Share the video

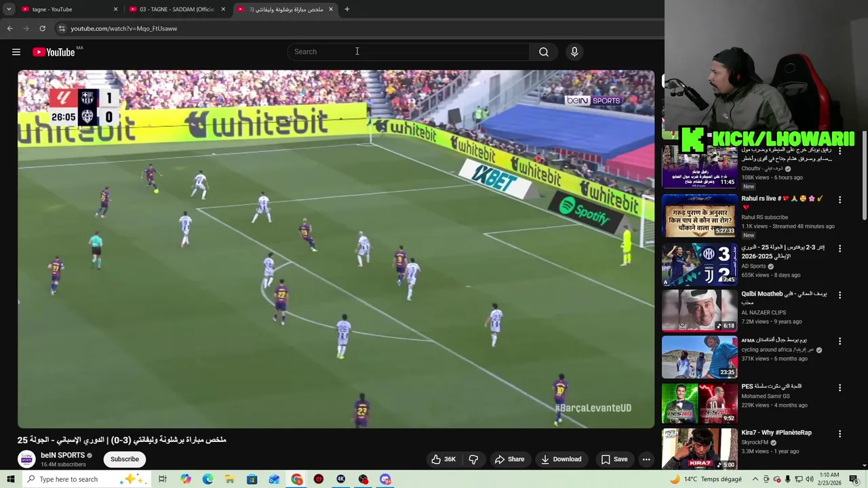tap(509, 460)
